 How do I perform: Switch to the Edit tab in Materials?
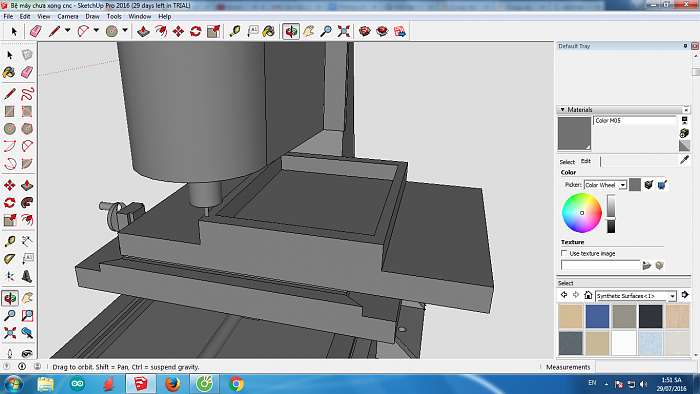pos(586,161)
